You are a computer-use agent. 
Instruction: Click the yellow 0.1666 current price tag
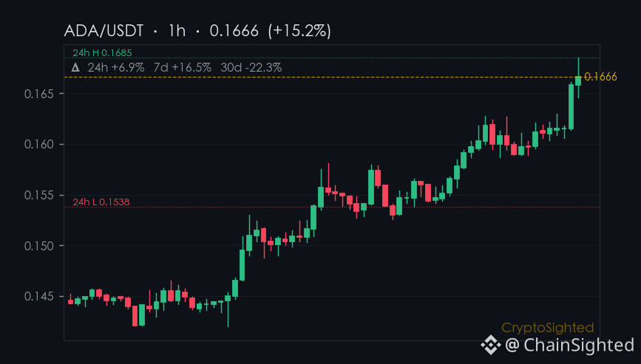pyautogui.click(x=600, y=77)
